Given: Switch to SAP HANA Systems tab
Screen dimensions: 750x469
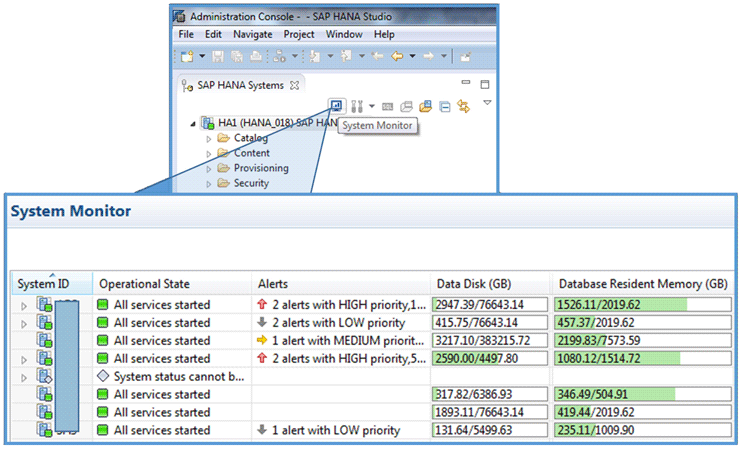Looking at the screenshot, I should pos(239,85).
